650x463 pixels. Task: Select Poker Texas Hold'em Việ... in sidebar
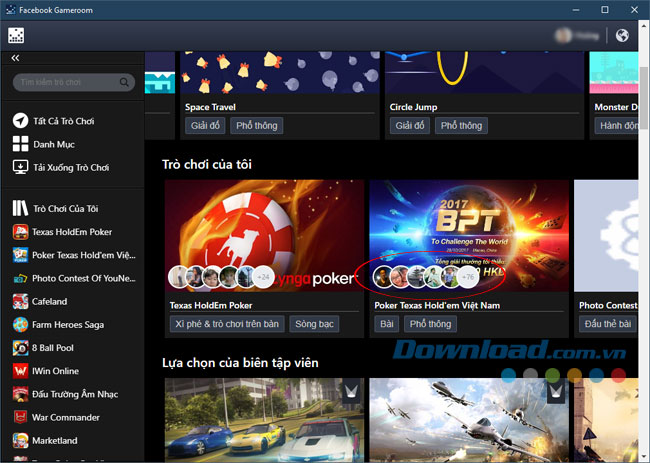[x=84, y=255]
